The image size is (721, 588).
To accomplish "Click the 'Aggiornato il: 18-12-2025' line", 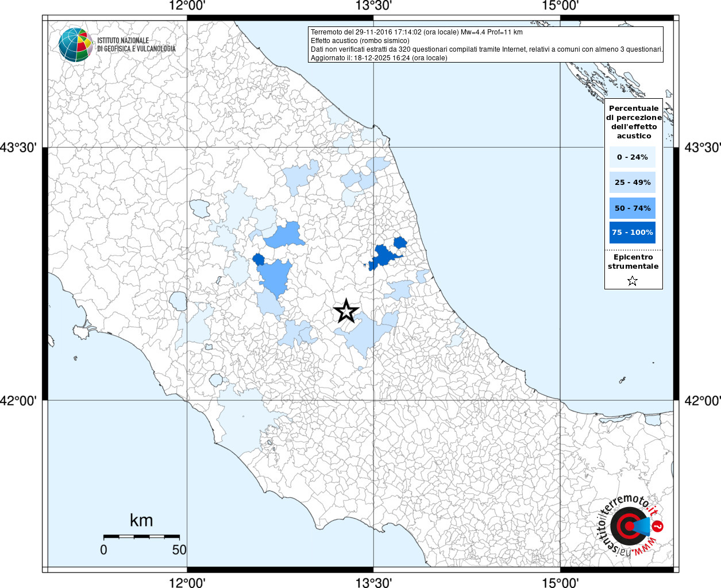I will coord(379,58).
